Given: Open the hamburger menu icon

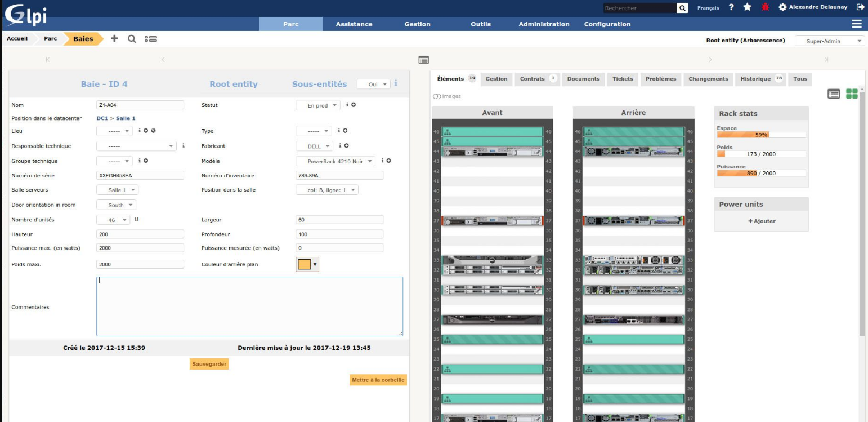Looking at the screenshot, I should (857, 24).
